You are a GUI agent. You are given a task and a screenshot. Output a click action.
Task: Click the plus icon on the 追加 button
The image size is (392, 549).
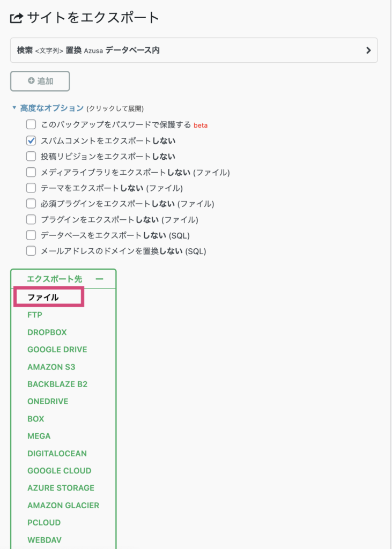point(31,81)
